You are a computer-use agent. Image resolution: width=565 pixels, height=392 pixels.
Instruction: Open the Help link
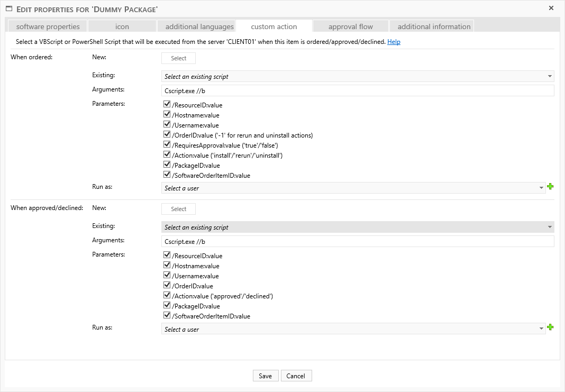coord(394,42)
